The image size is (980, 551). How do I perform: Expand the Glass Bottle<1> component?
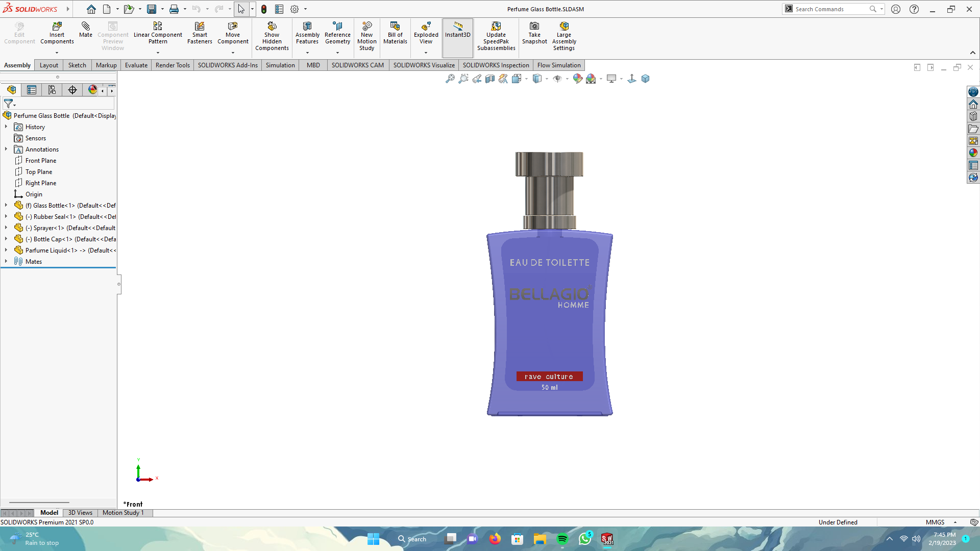6,205
